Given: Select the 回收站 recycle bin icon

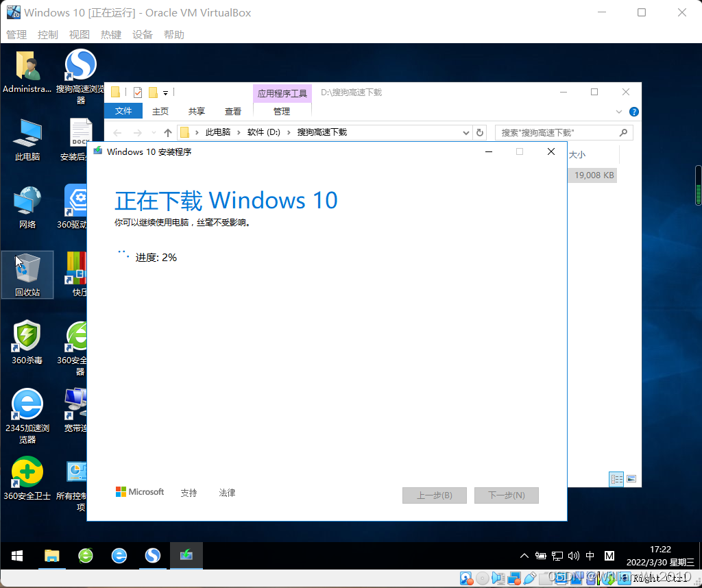Looking at the screenshot, I should point(27,275).
